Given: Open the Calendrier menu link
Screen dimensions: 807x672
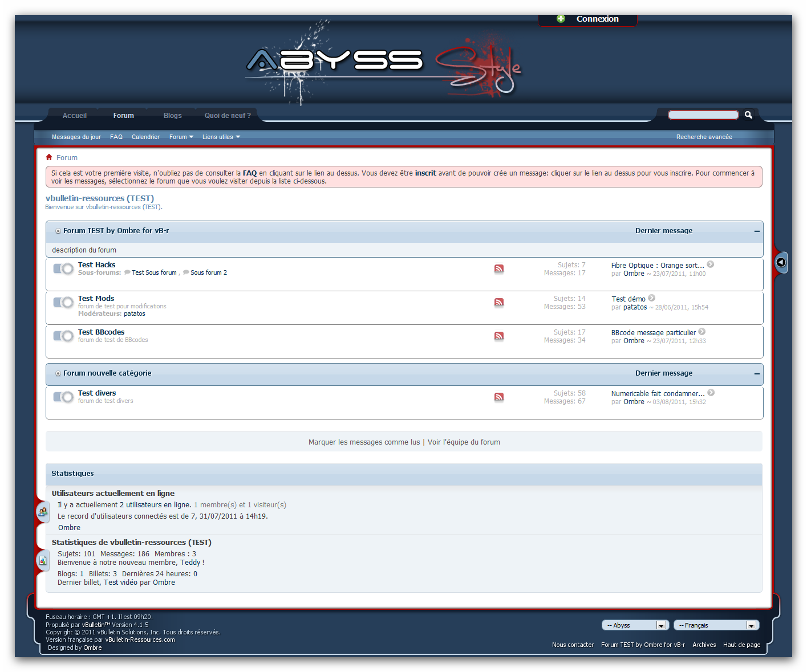Looking at the screenshot, I should pos(145,137).
